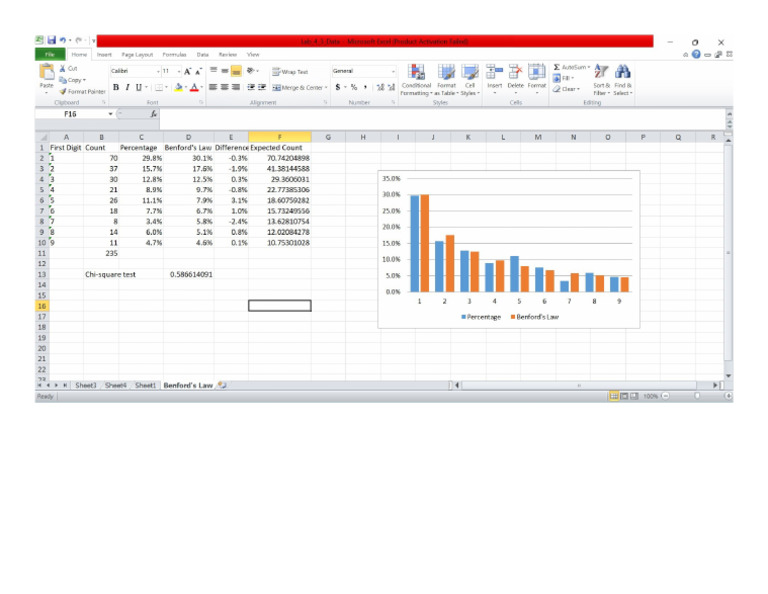Decrease the indent
Viewport: 768px width, 594px height.
point(251,87)
